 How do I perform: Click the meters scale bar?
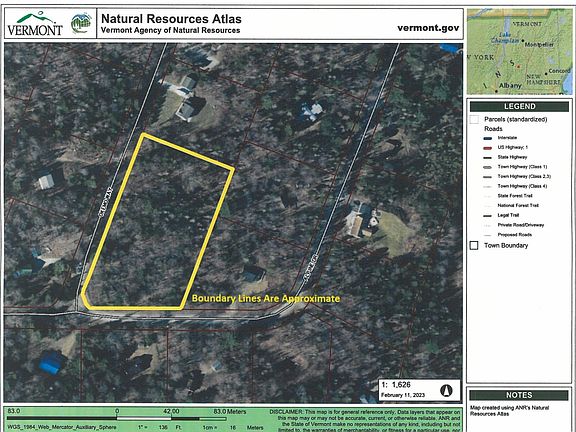click(x=116, y=418)
